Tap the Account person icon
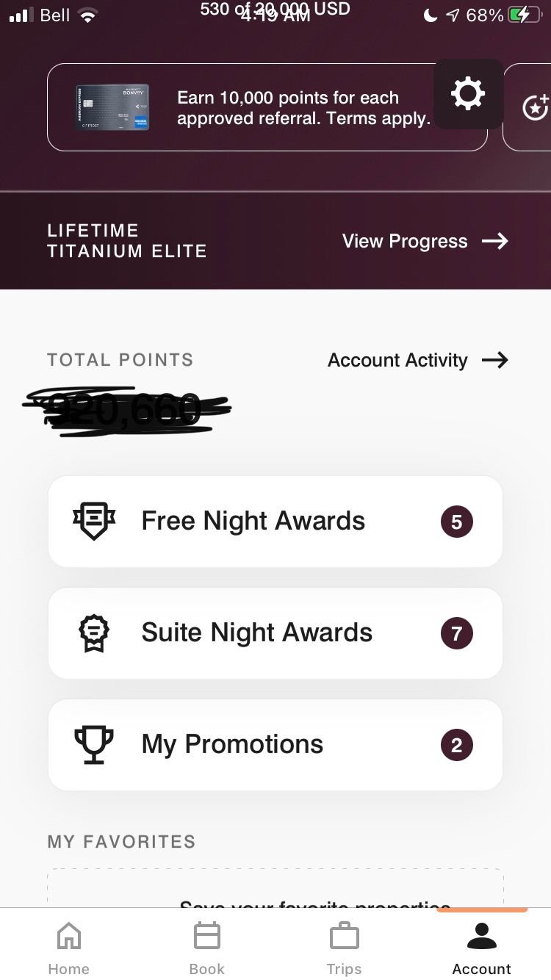The height and width of the screenshot is (980, 551). [481, 937]
